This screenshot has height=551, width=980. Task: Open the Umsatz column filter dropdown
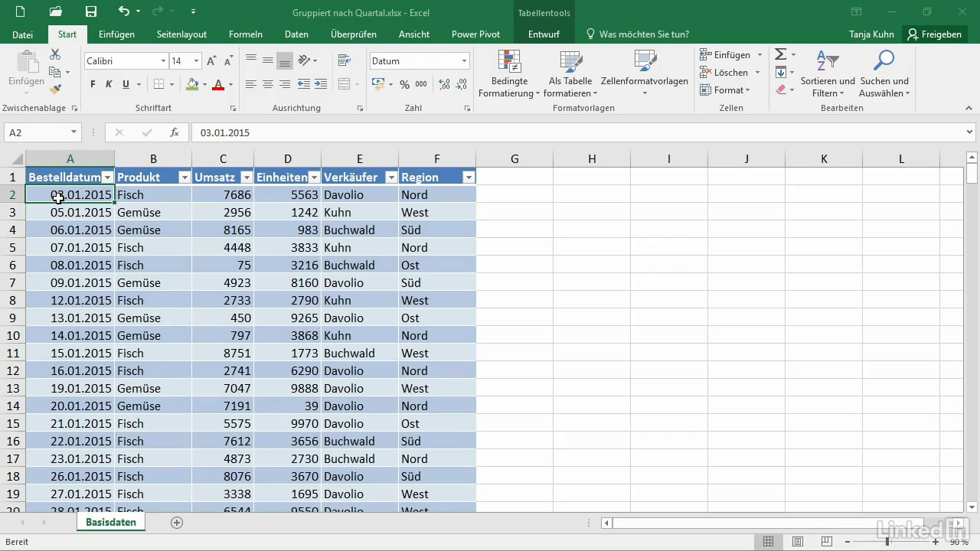[x=247, y=178]
